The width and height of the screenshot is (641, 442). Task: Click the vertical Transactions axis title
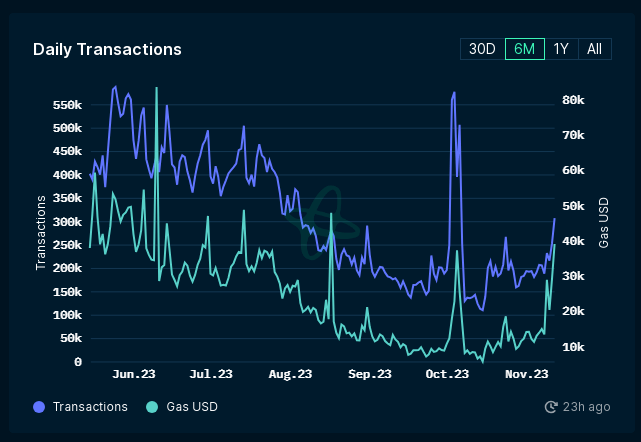point(41,232)
